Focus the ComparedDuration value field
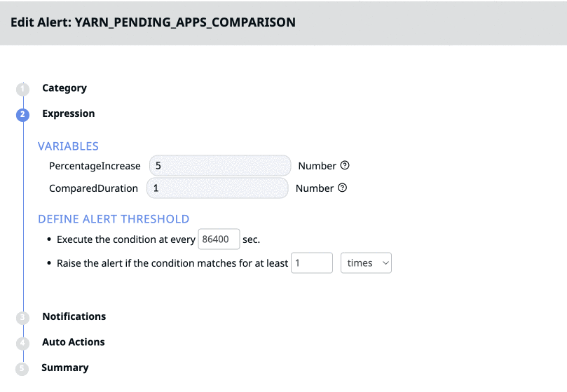Viewport: 567px width, 392px height. tap(217, 188)
